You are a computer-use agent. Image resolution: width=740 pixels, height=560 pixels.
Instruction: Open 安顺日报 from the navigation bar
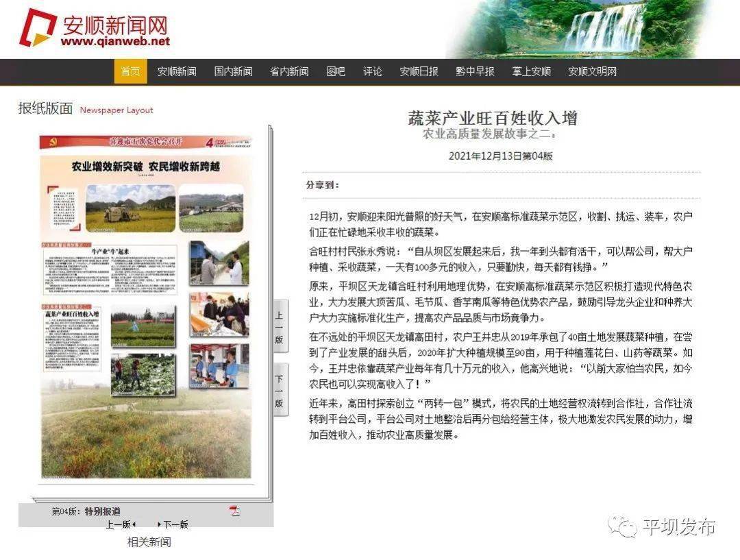419,71
